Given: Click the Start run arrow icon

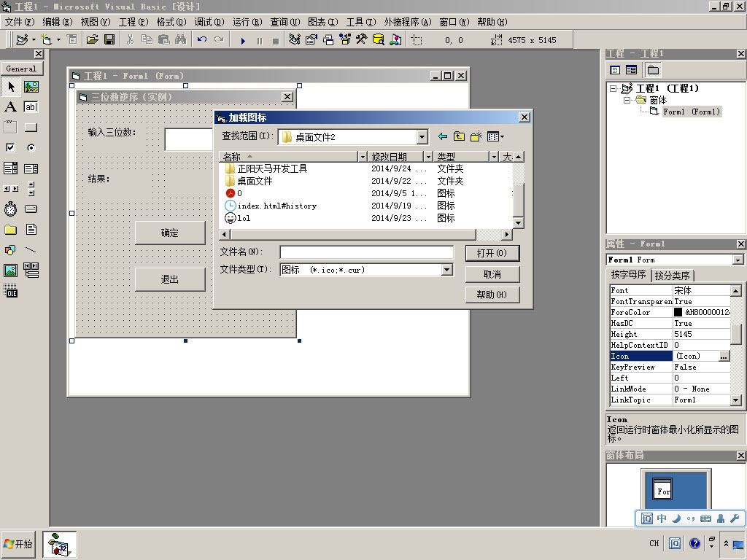Looking at the screenshot, I should [x=243, y=41].
